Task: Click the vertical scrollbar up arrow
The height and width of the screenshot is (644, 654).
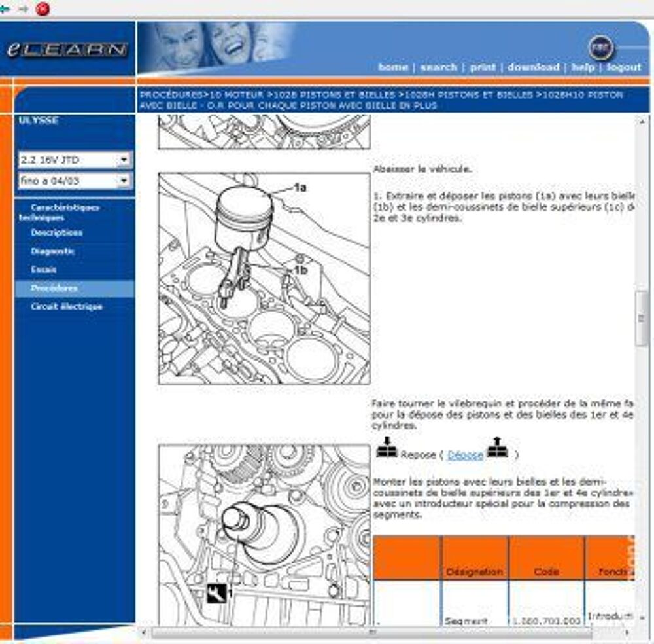Action: [642, 122]
